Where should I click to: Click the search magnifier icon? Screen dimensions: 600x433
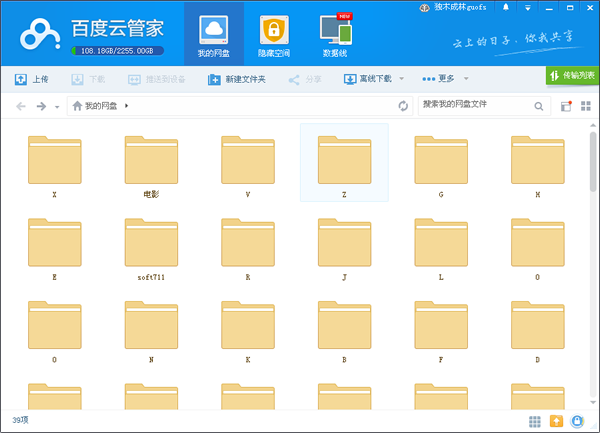[539, 105]
